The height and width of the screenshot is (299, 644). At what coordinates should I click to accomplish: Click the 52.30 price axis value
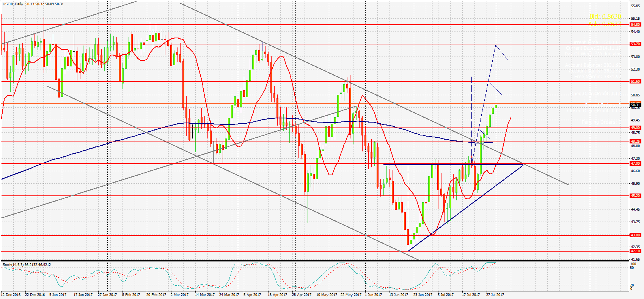pos(635,69)
